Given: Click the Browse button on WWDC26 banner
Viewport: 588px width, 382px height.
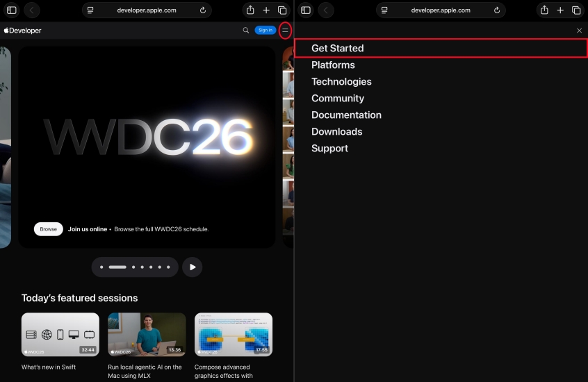Looking at the screenshot, I should pos(49,229).
